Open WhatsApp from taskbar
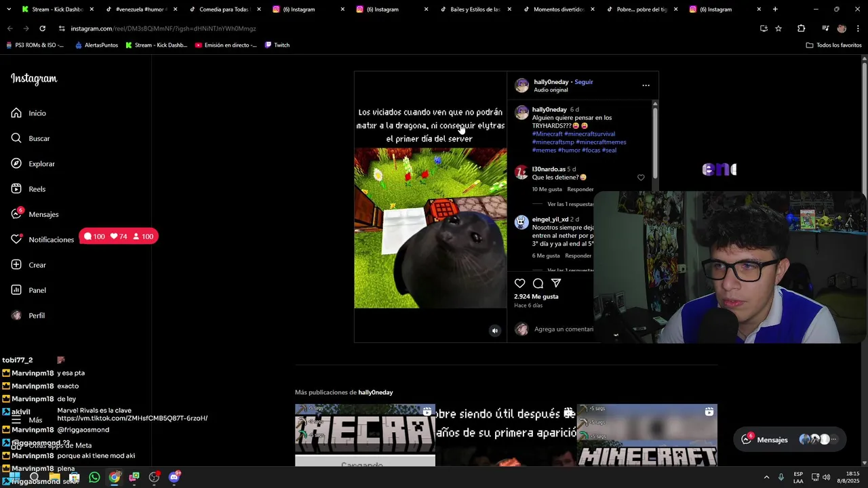Screen dimensions: 868x488 (94, 477)
